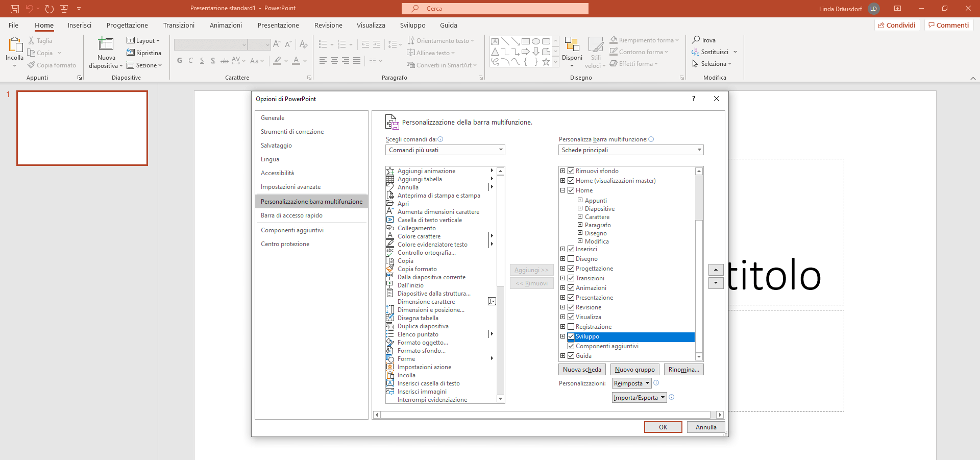980x460 pixels.
Task: Check the Disegno tab checkbox
Action: [571, 259]
